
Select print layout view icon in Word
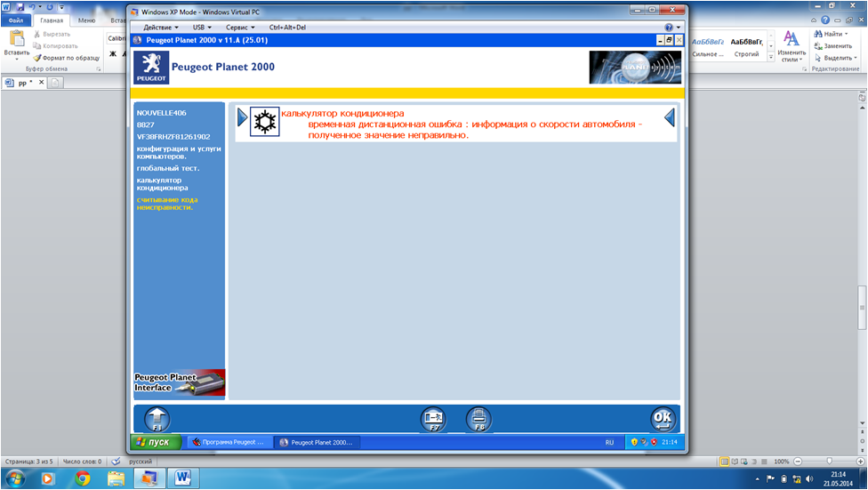724,462
